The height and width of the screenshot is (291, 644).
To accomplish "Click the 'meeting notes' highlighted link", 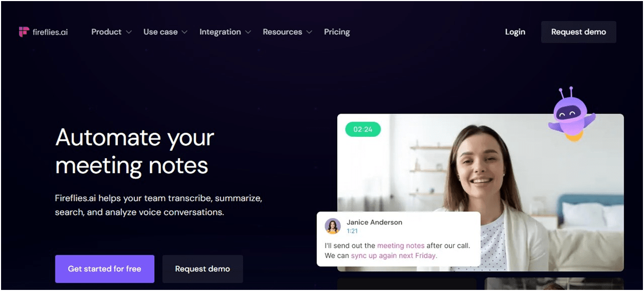I will tap(401, 246).
